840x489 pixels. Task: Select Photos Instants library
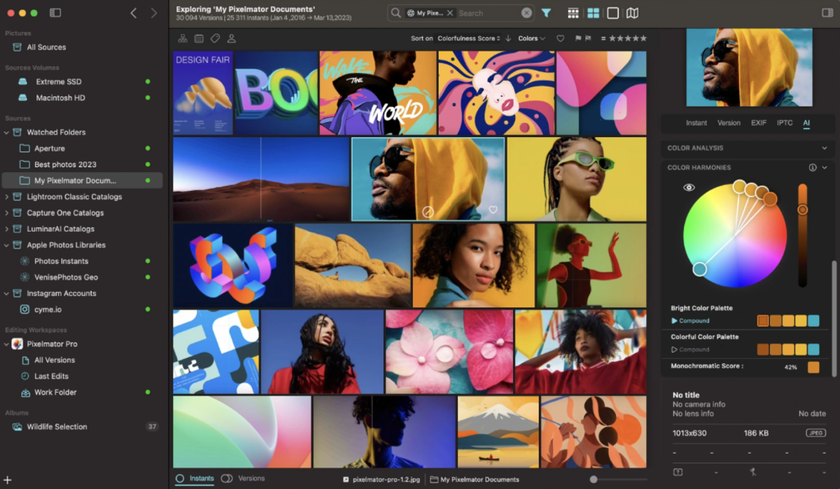coord(61,261)
